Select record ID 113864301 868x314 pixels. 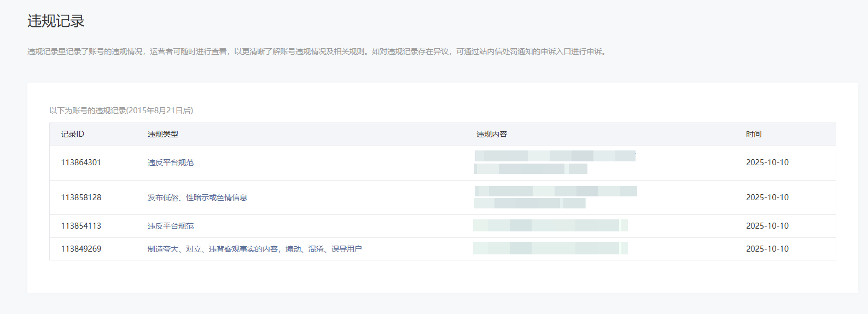pos(81,162)
